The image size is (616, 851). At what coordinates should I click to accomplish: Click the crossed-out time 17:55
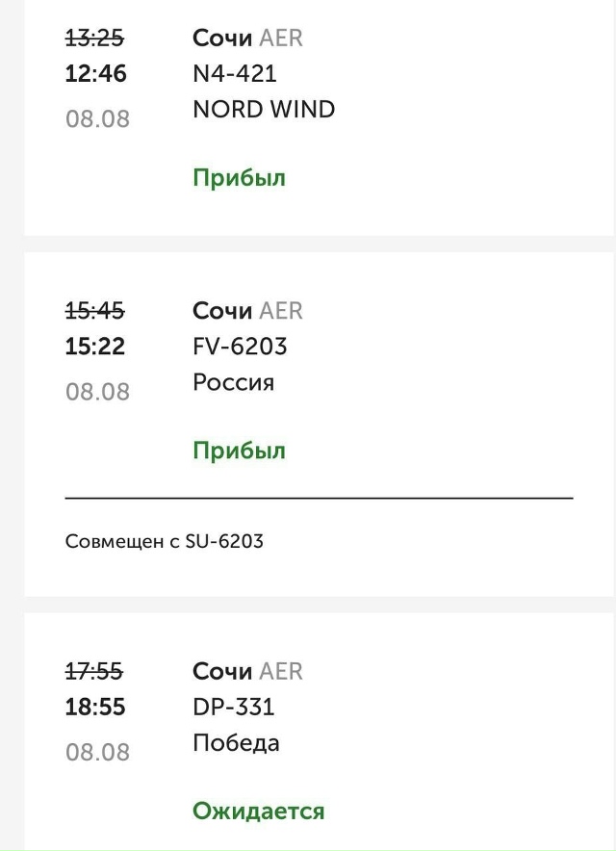(94, 671)
